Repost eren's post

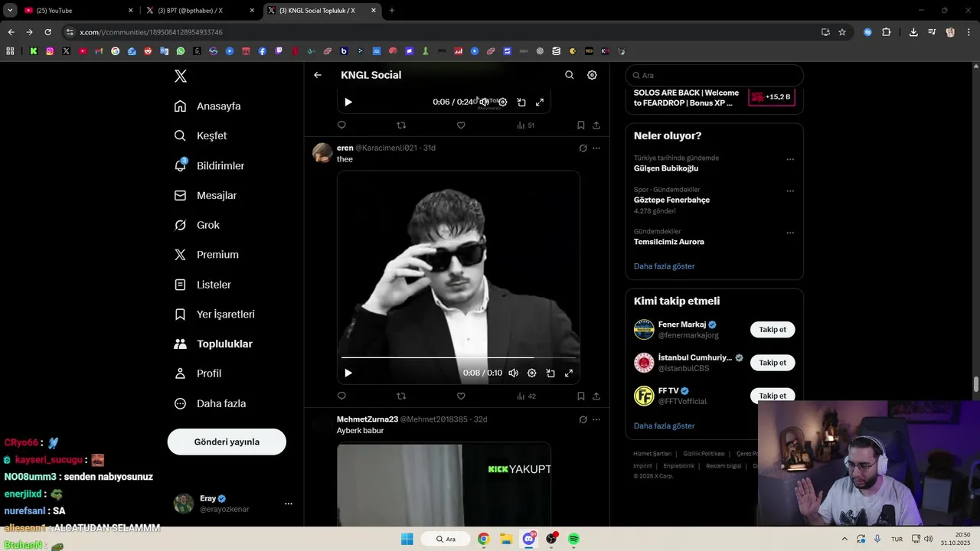tap(401, 396)
